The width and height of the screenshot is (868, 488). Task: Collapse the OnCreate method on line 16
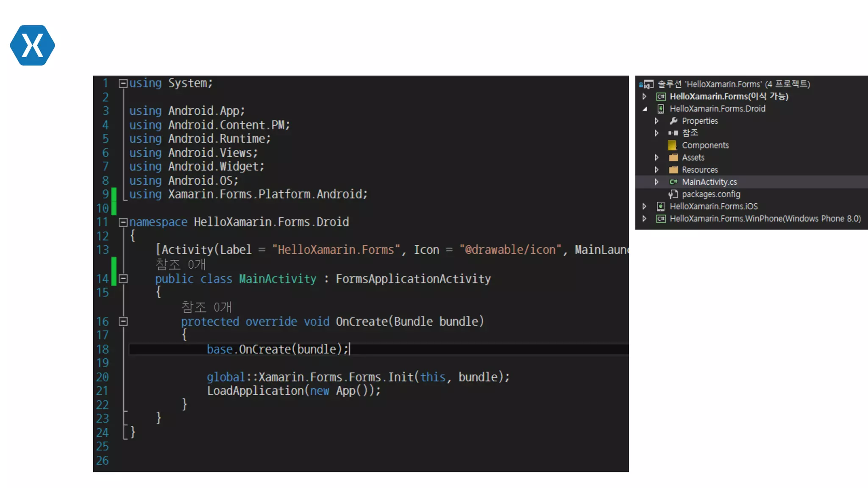click(x=123, y=321)
